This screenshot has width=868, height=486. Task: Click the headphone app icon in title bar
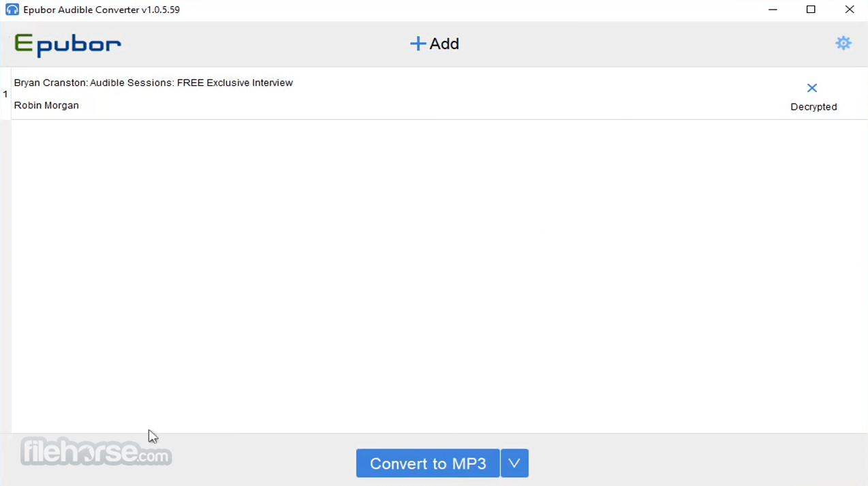coord(12,10)
